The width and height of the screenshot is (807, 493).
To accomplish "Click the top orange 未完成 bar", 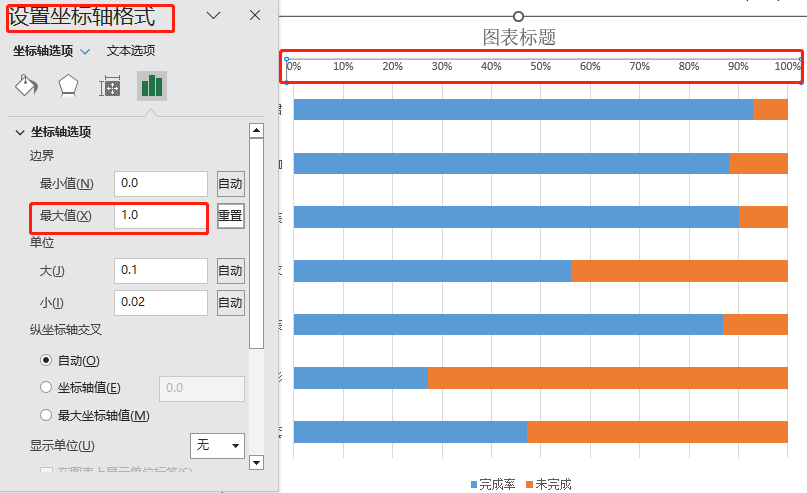I will pos(770,110).
